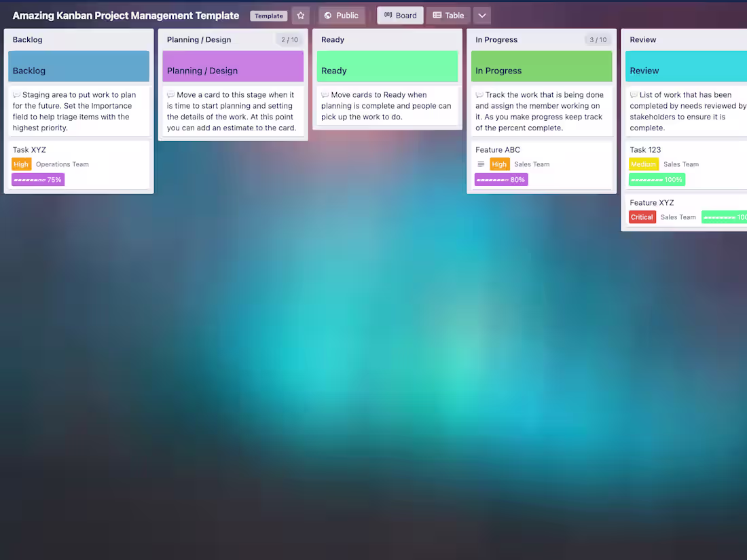Screen dimensions: 747x560
Task: Click the purple Planning / Design cover card
Action: point(233,67)
